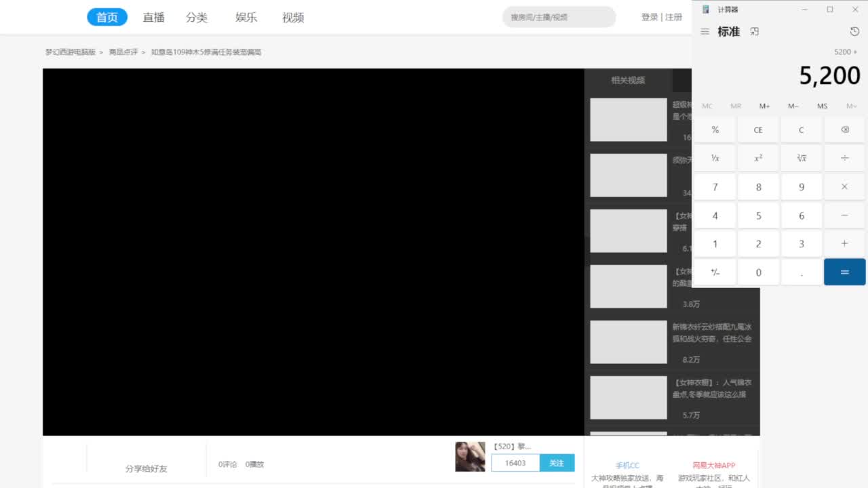Click the 16403 follower count box
Screen dimensions: 868x488
pos(515,463)
